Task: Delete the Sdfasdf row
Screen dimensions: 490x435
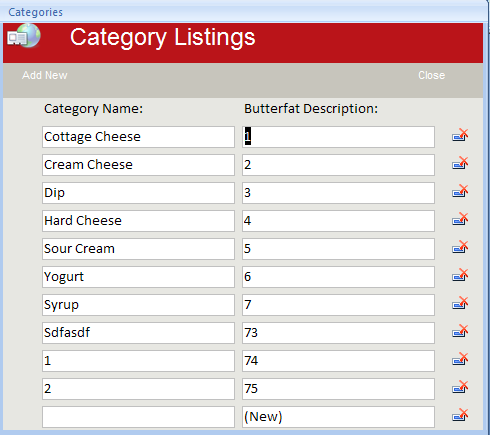Action: click(460, 331)
